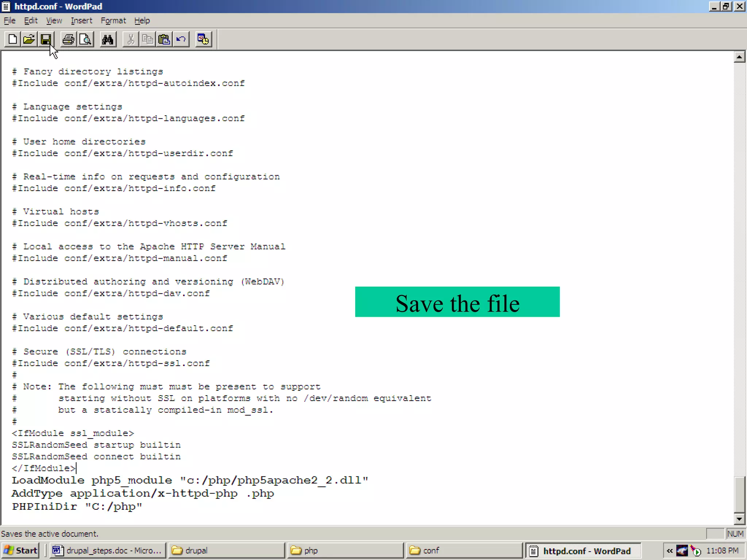Click the Cut scissors icon

(131, 39)
